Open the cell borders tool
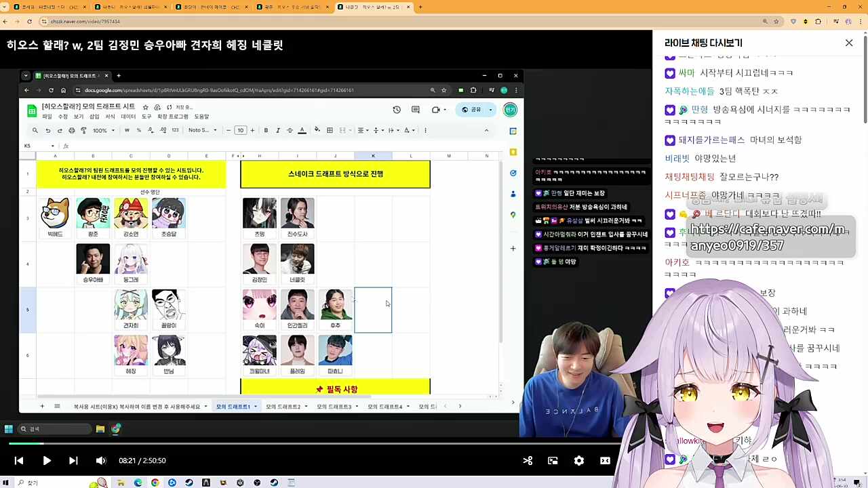The image size is (868, 488). (x=330, y=130)
